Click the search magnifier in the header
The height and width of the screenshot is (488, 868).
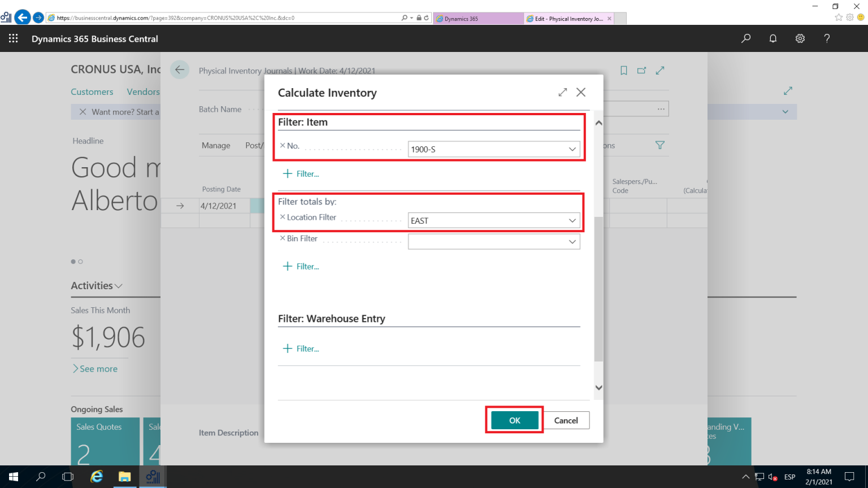745,38
